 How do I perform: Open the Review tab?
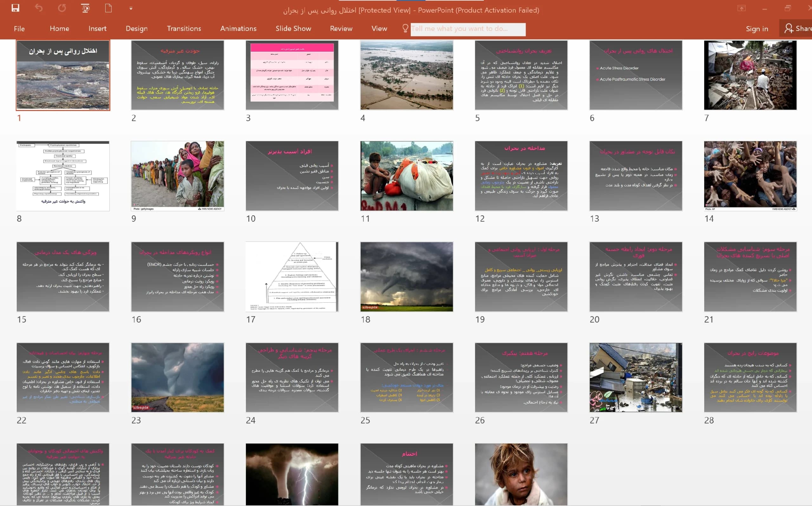[341, 29]
